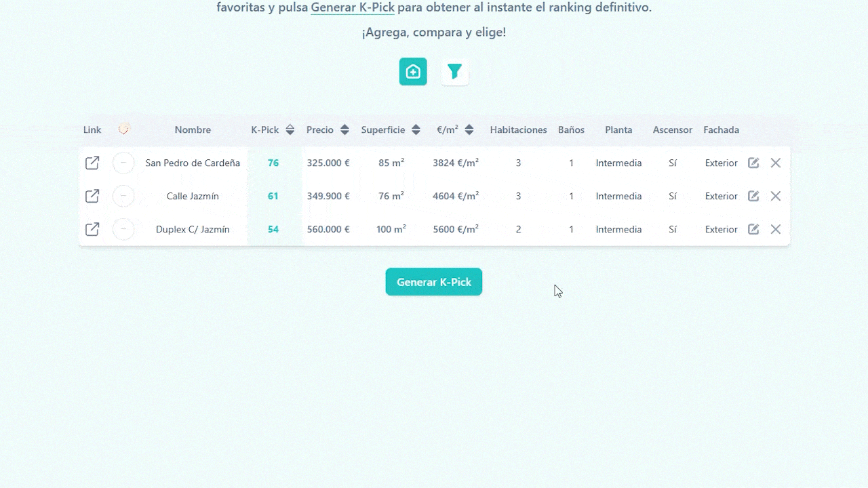Screen dimensions: 868x488
Task: Edit the Calle Jazmín listing
Action: click(753, 197)
